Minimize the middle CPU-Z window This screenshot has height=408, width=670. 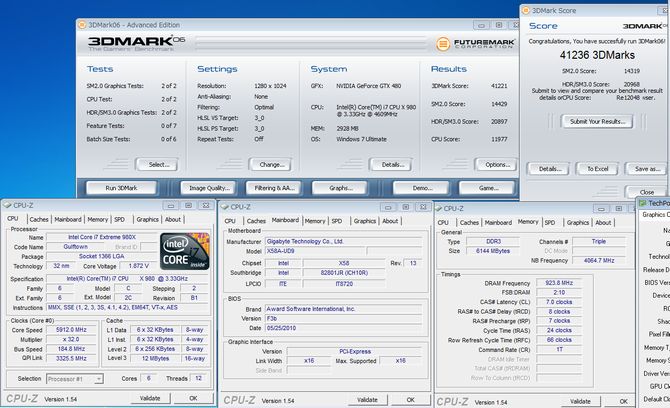coord(388,208)
